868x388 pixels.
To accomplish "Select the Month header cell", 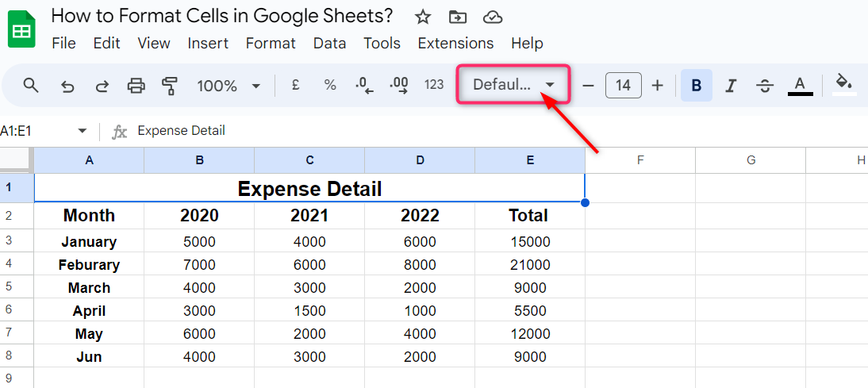I will [x=89, y=216].
